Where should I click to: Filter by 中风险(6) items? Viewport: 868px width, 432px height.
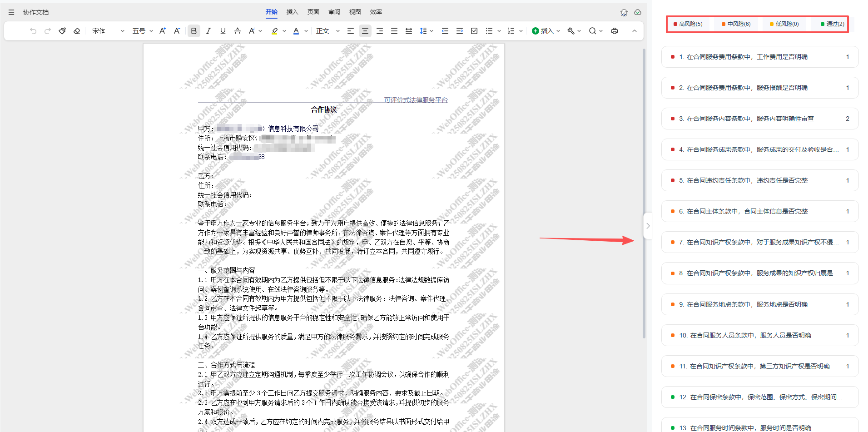click(x=736, y=24)
